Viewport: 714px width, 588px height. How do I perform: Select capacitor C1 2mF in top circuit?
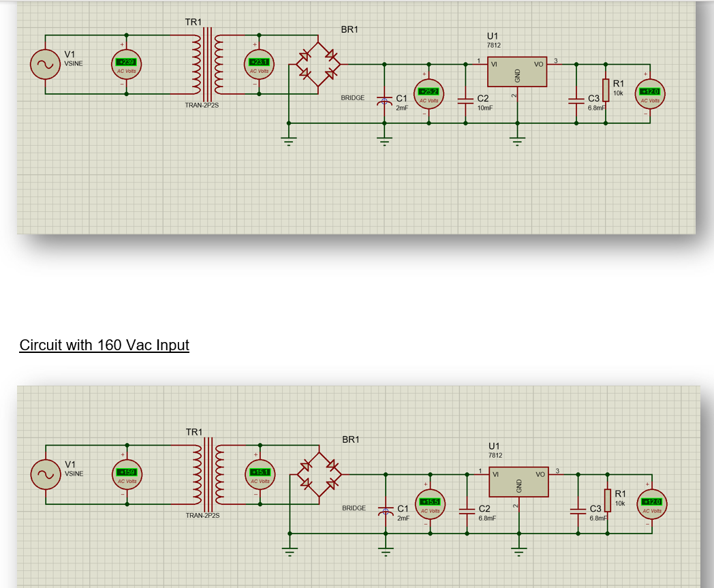click(384, 101)
